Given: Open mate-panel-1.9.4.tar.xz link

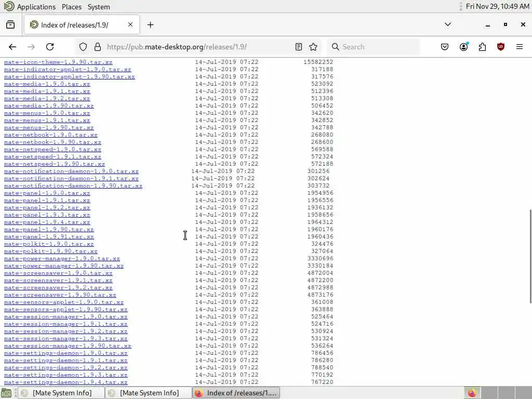Looking at the screenshot, I should coord(47,222).
